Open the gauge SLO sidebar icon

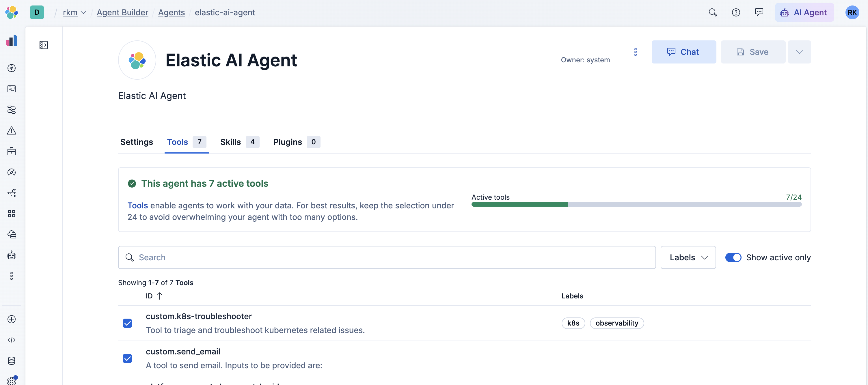tap(12, 172)
